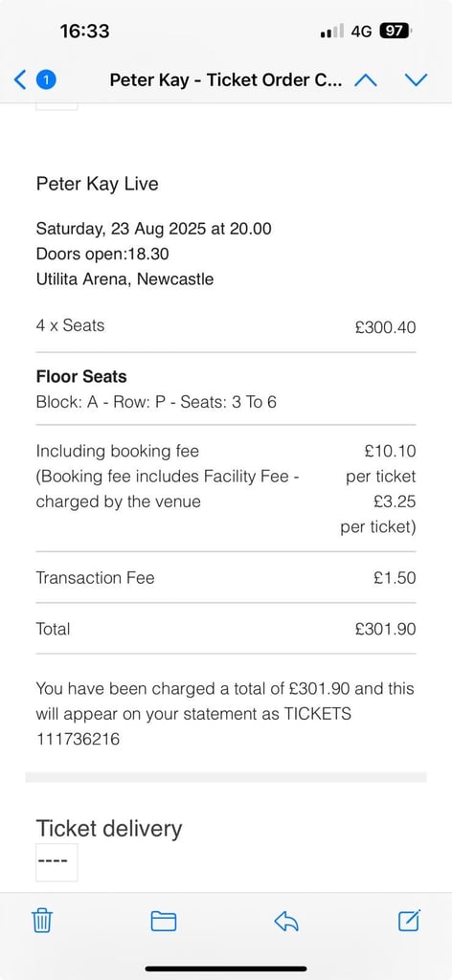Image resolution: width=452 pixels, height=980 pixels.
Task: Tap the home indicator bar at bottom
Action: tap(226, 969)
